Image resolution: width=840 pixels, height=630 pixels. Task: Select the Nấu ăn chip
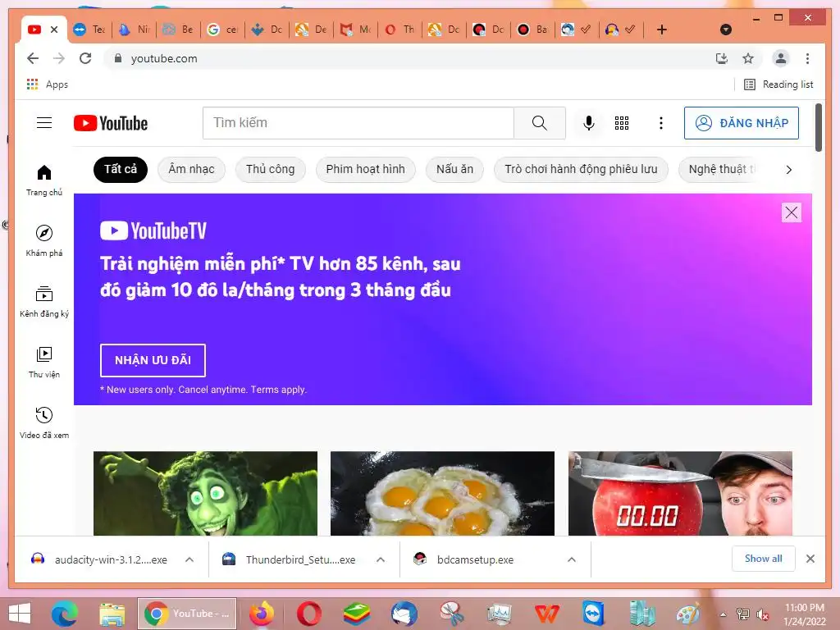tap(454, 169)
